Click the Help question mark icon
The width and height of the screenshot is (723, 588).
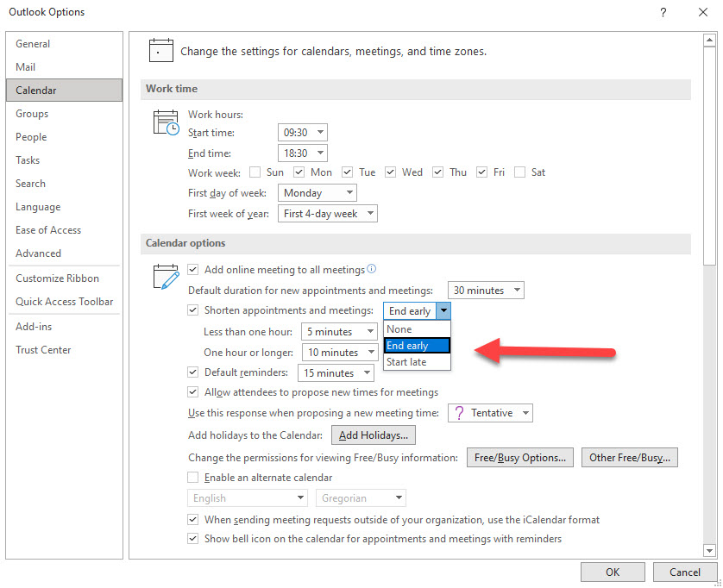pyautogui.click(x=663, y=12)
